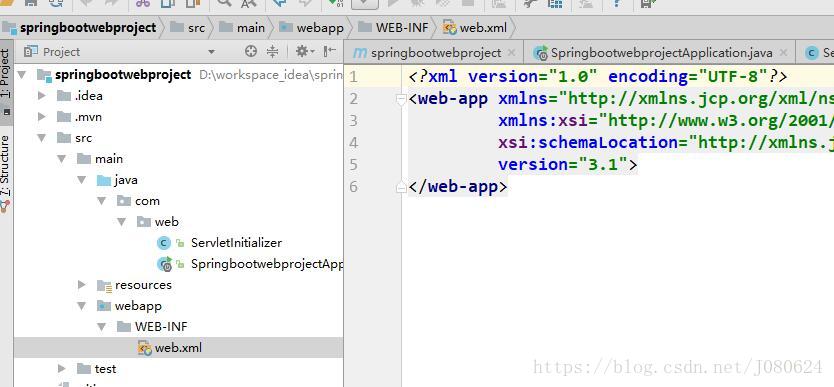Select the src folder row in tree
Viewport: 834px width, 387px height.
(x=178, y=138)
